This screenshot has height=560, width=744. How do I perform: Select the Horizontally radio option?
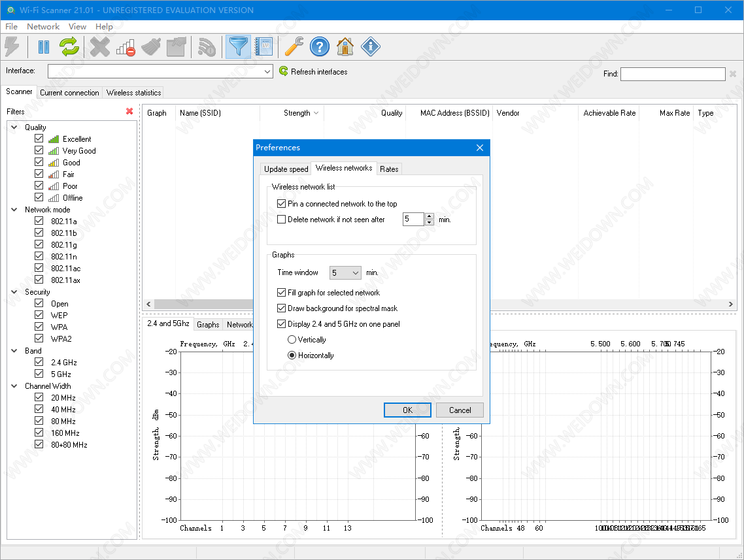[292, 355]
